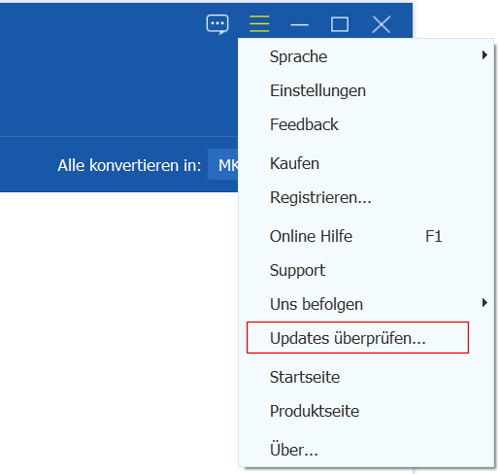Select Support in the menu
The width and height of the screenshot is (500, 474).
pyautogui.click(x=366, y=270)
